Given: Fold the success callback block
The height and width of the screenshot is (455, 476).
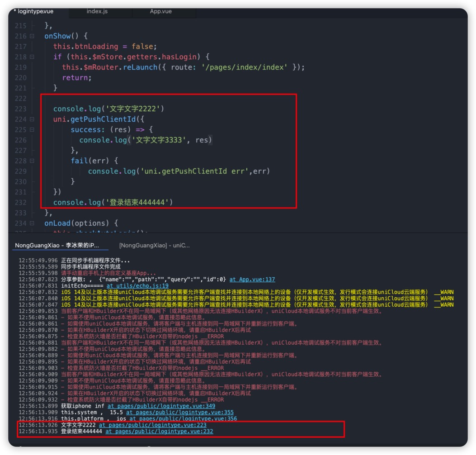Looking at the screenshot, I should click(32, 130).
